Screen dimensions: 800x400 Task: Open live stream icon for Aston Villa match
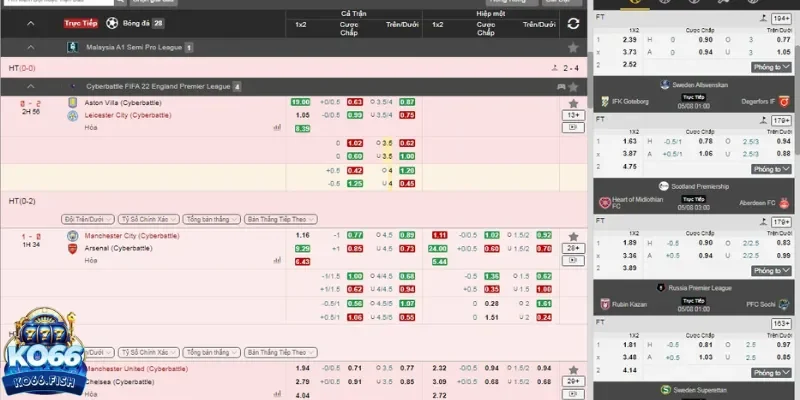[573, 128]
